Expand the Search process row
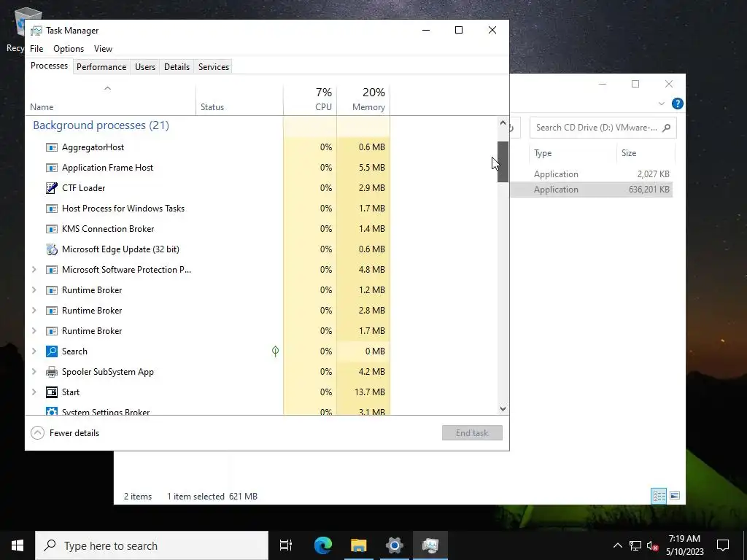 34,351
